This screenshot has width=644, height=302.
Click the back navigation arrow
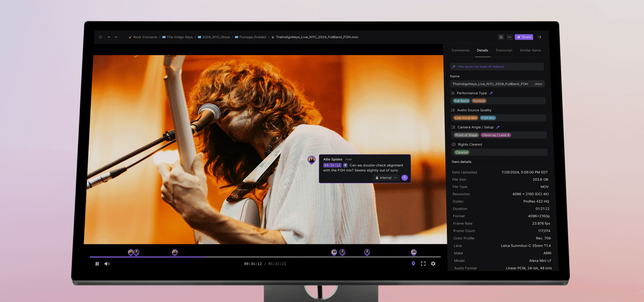pos(109,37)
